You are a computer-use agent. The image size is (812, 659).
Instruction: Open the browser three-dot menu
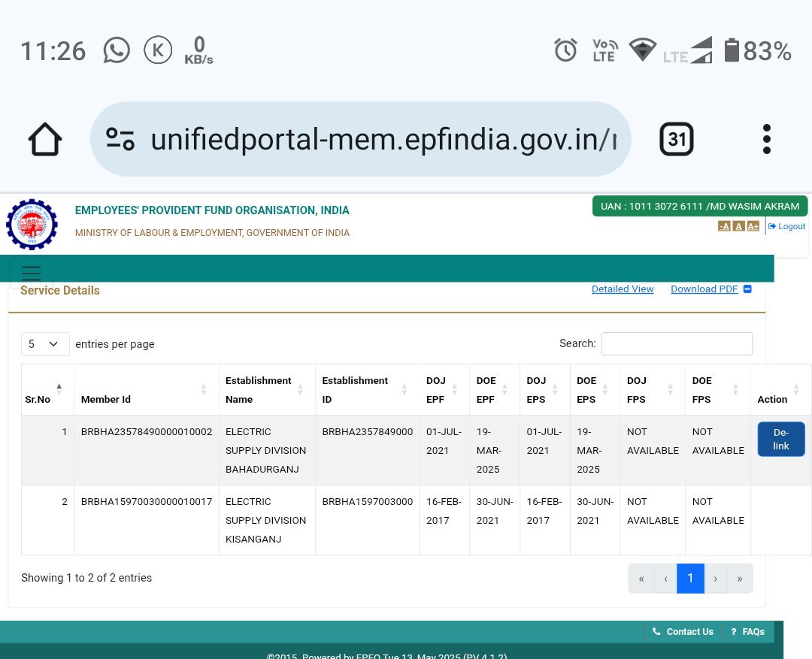[766, 139]
